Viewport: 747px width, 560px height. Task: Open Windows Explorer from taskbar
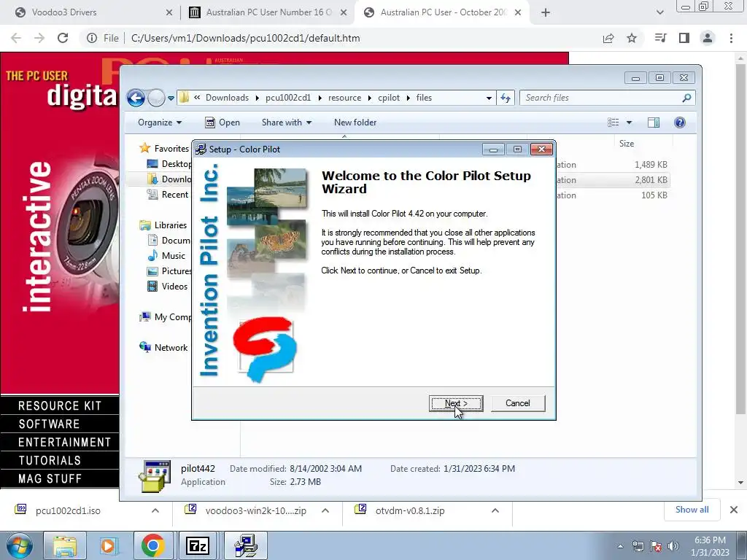click(x=65, y=545)
